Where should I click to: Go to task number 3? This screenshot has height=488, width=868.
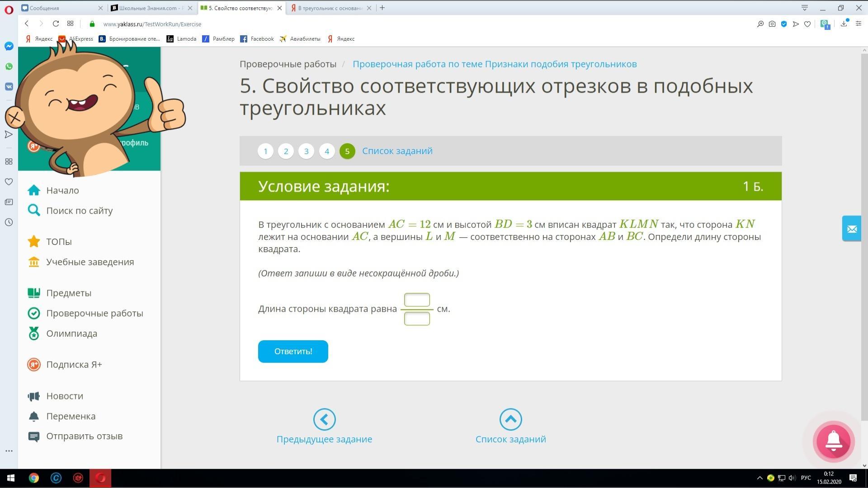pos(306,151)
